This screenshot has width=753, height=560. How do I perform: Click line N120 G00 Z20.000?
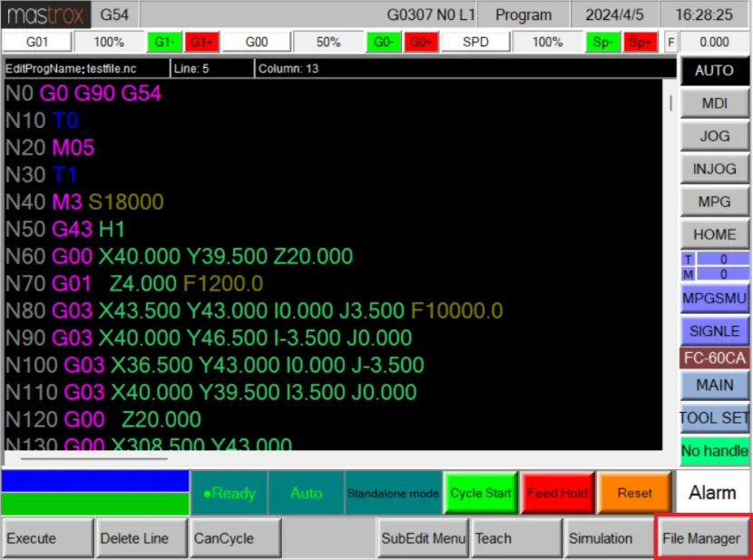click(103, 419)
